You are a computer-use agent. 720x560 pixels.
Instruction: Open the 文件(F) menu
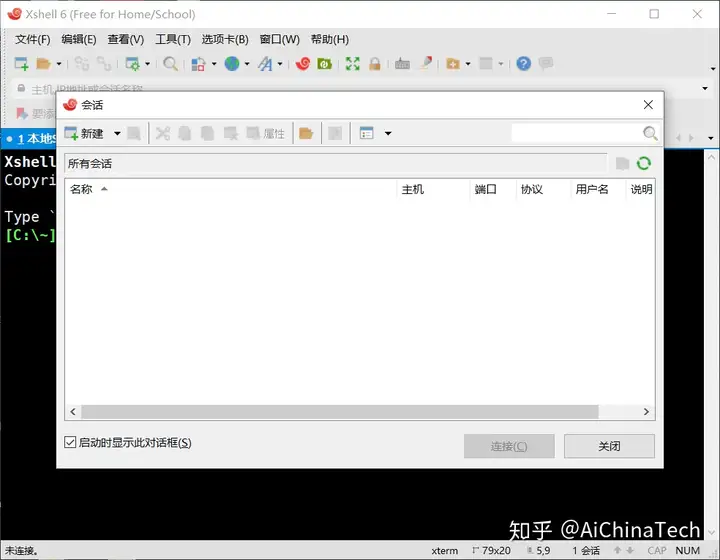pos(33,39)
